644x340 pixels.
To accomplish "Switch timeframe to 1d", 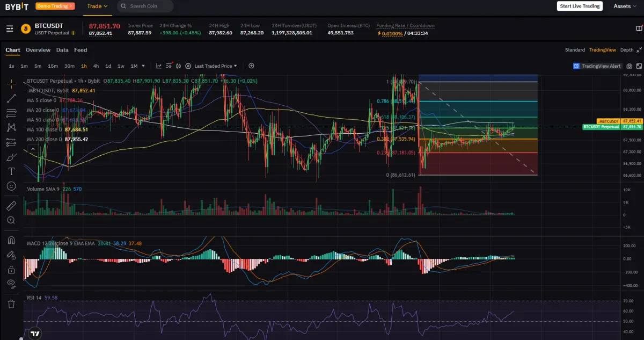I will click(108, 66).
